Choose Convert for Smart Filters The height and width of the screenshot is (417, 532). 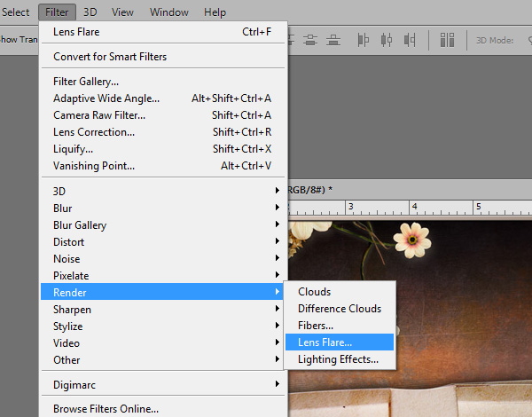point(163,57)
